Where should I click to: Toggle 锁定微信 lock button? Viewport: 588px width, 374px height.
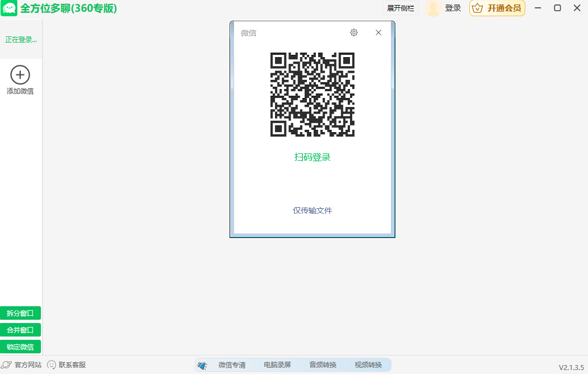(x=20, y=347)
